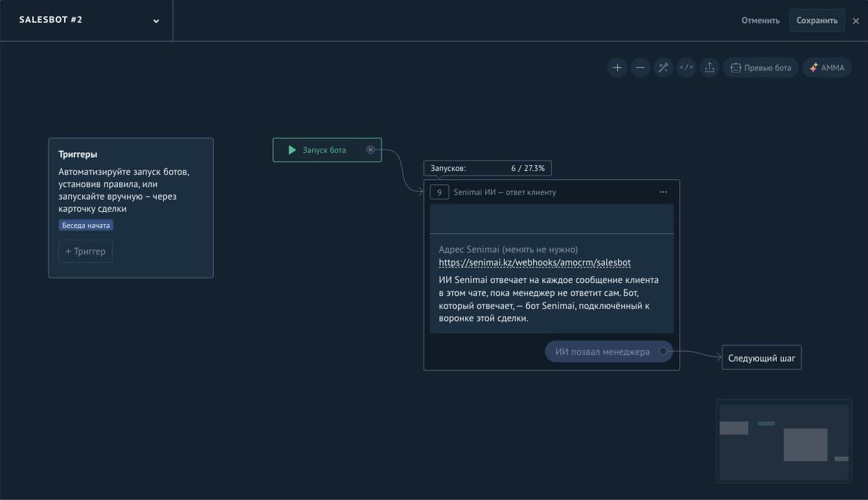Viewport: 868px width, 500px height.
Task: Click the Адрес Senimai (менять не нужно) label
Action: (508, 249)
